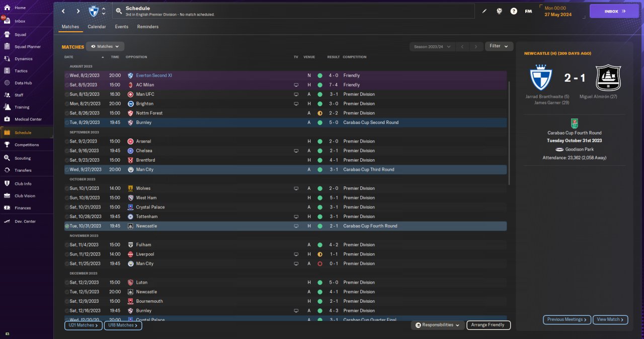Go to previous season with left chevron
The height and width of the screenshot is (339, 644).
462,46
